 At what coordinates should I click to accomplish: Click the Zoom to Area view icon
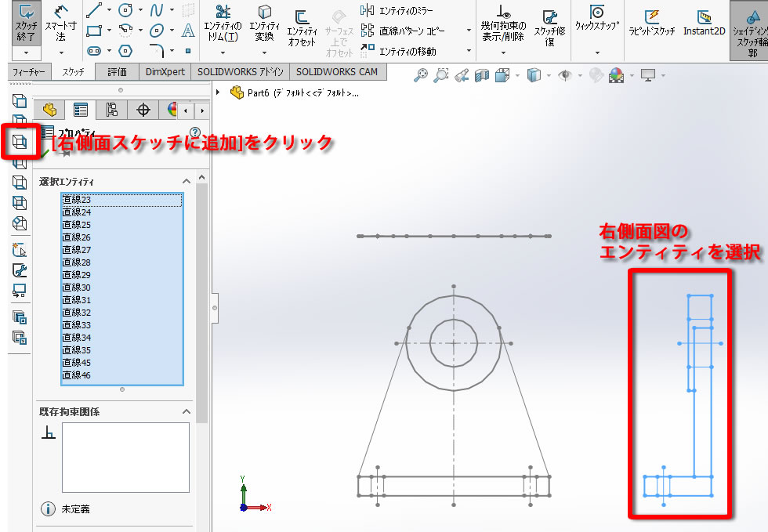pos(440,75)
